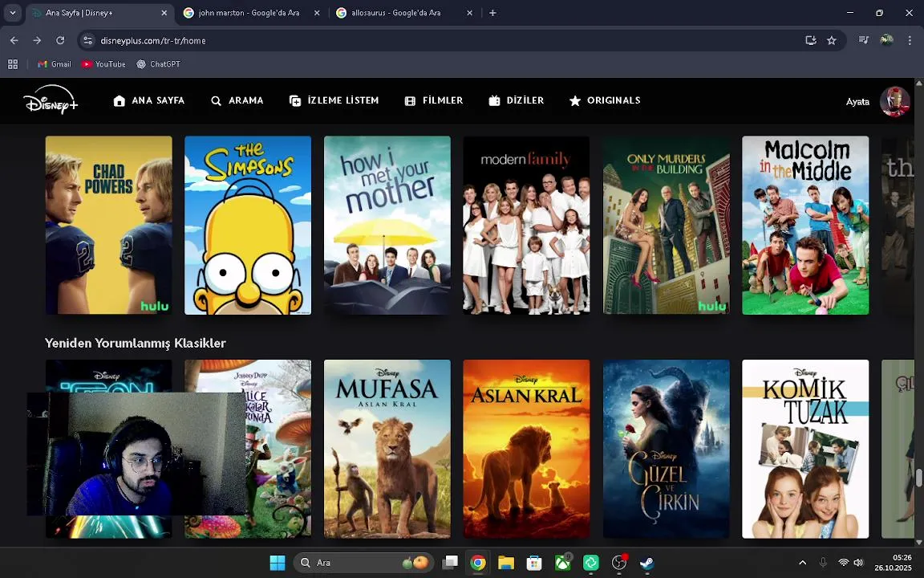Image resolution: width=924 pixels, height=578 pixels.
Task: Open The Simpsons poster
Action: click(248, 226)
